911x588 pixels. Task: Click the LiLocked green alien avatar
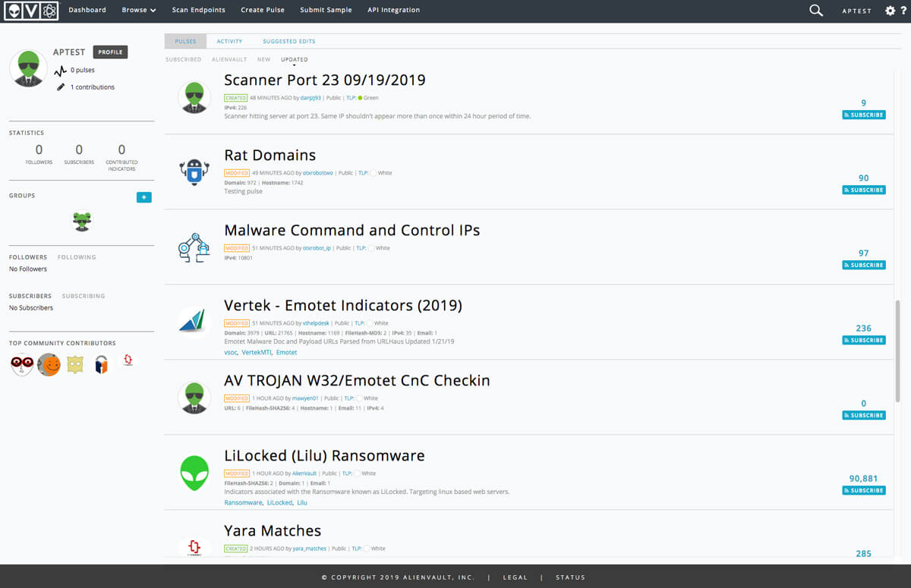[194, 473]
